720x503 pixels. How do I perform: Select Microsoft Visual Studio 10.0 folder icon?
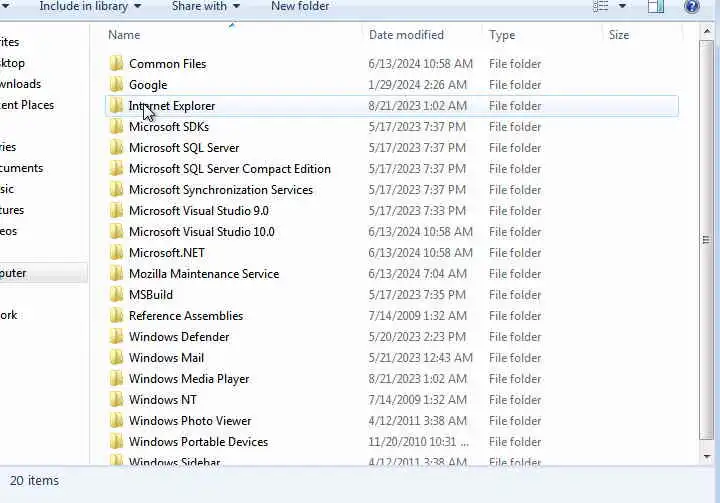pos(117,232)
